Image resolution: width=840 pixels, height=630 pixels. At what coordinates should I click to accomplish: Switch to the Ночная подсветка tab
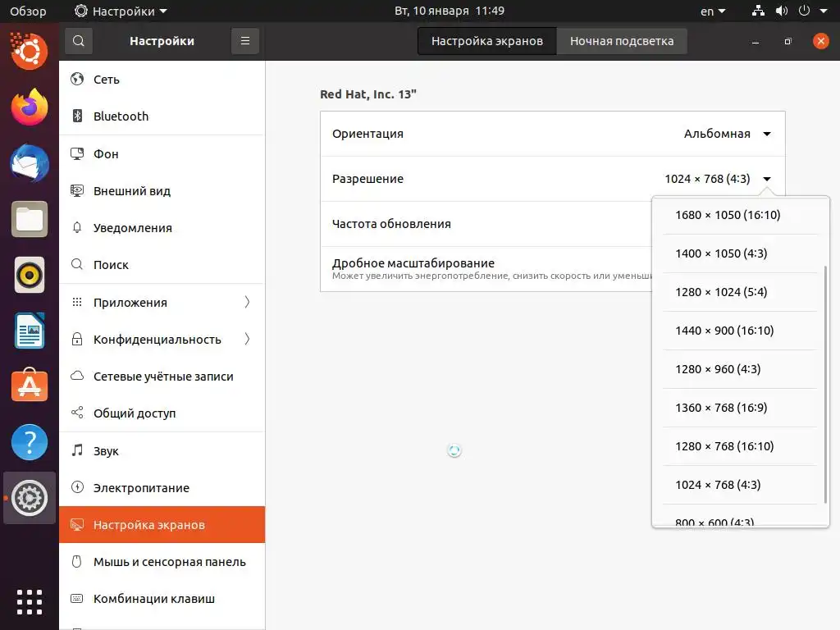(x=622, y=41)
